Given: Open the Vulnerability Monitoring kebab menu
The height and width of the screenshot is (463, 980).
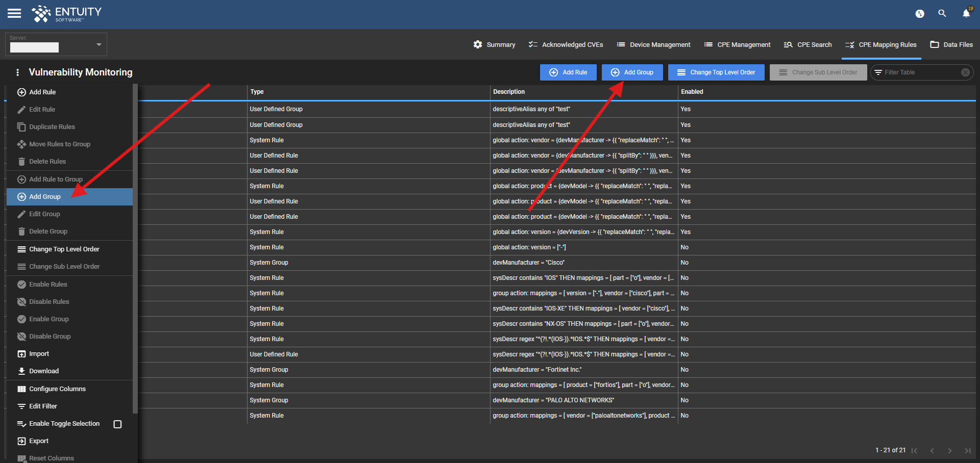Looking at the screenshot, I should click(x=18, y=72).
